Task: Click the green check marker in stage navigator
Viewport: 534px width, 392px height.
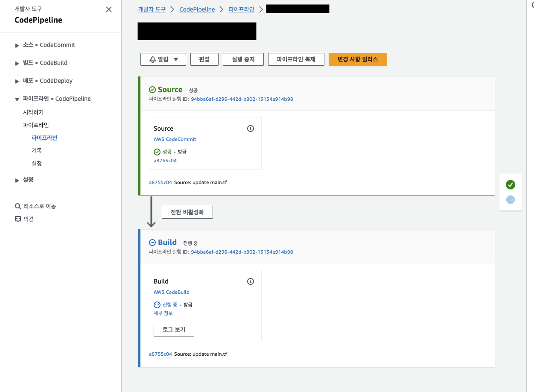Action: (x=511, y=184)
